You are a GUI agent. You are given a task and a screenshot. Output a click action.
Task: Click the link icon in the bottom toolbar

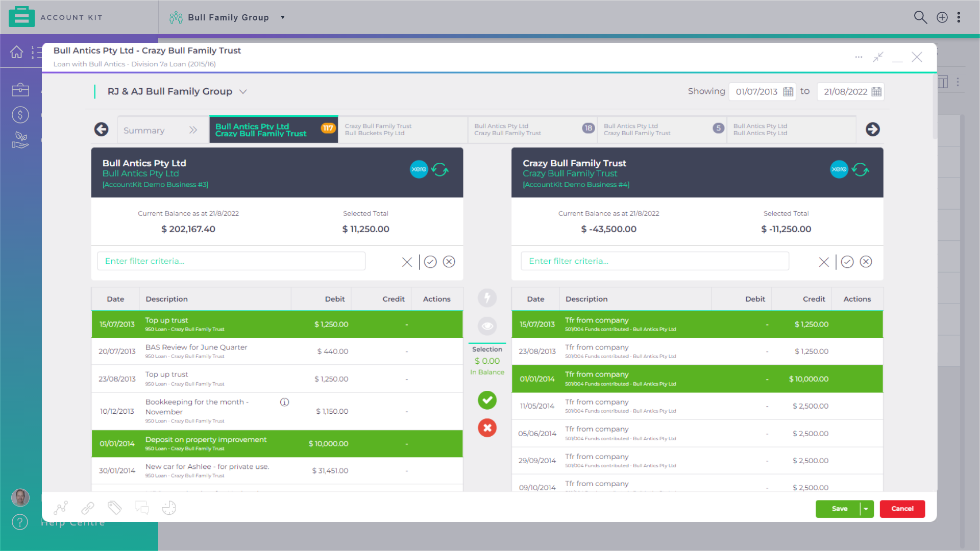87,508
